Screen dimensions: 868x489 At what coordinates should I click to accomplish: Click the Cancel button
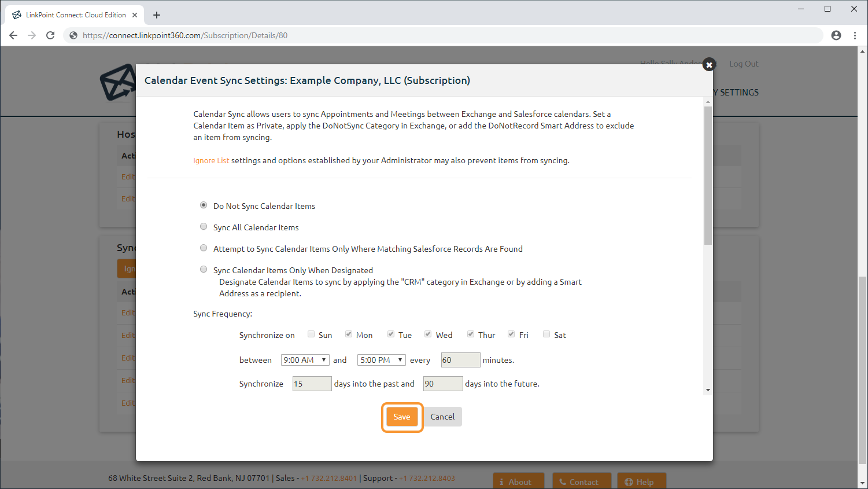coord(442,417)
